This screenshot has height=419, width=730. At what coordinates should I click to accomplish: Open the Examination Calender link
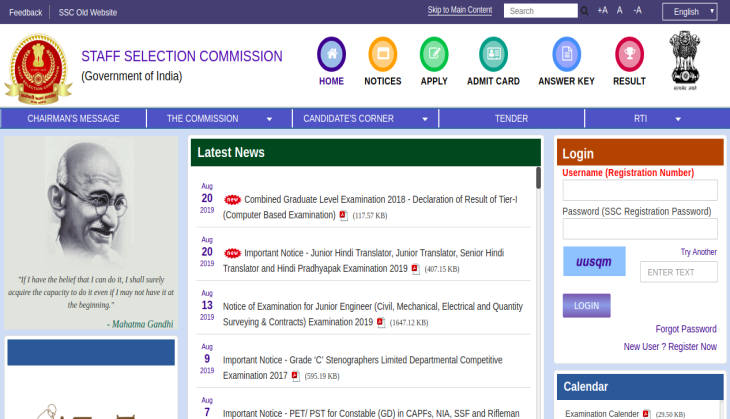602,414
